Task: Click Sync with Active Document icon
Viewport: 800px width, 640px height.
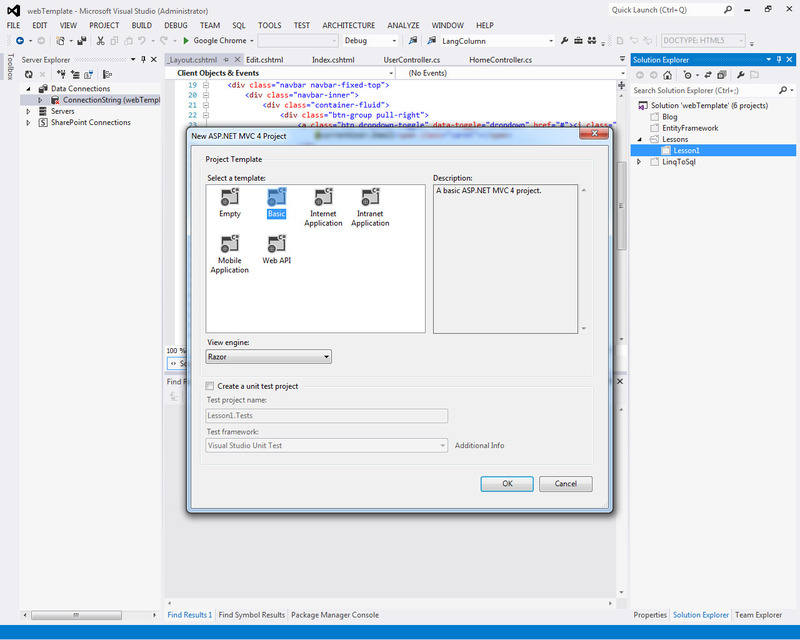Action: [708, 75]
